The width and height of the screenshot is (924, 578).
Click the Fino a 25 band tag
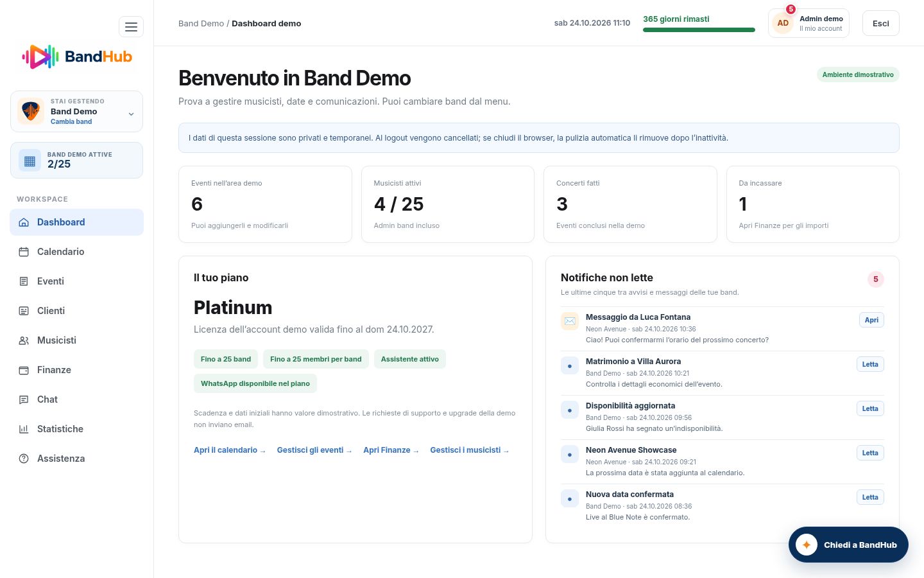pos(226,359)
